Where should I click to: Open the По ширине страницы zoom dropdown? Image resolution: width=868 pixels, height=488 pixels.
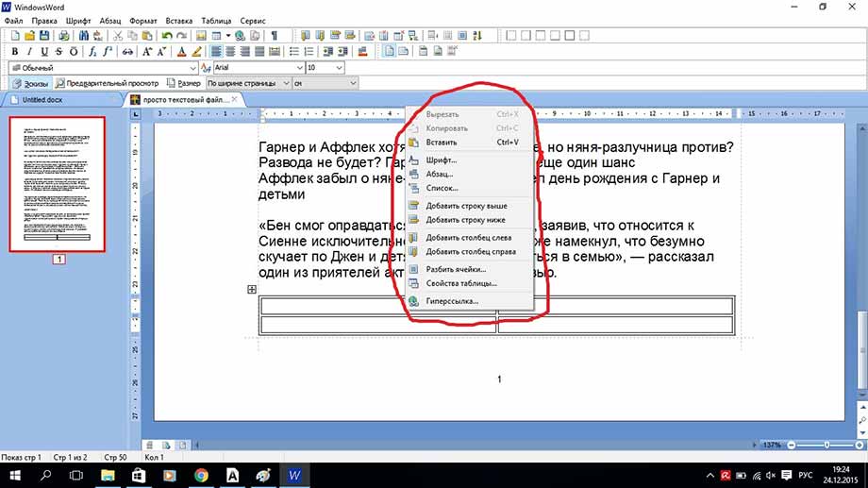(248, 83)
